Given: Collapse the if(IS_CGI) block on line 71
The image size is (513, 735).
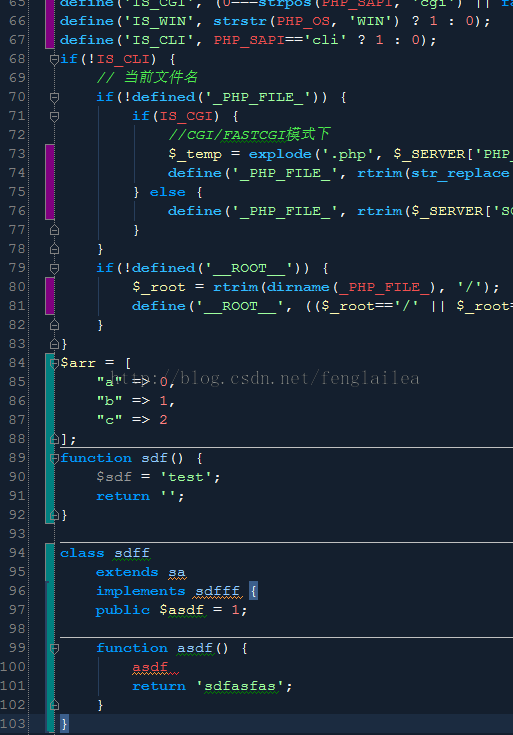Looking at the screenshot, I should tap(54, 116).
